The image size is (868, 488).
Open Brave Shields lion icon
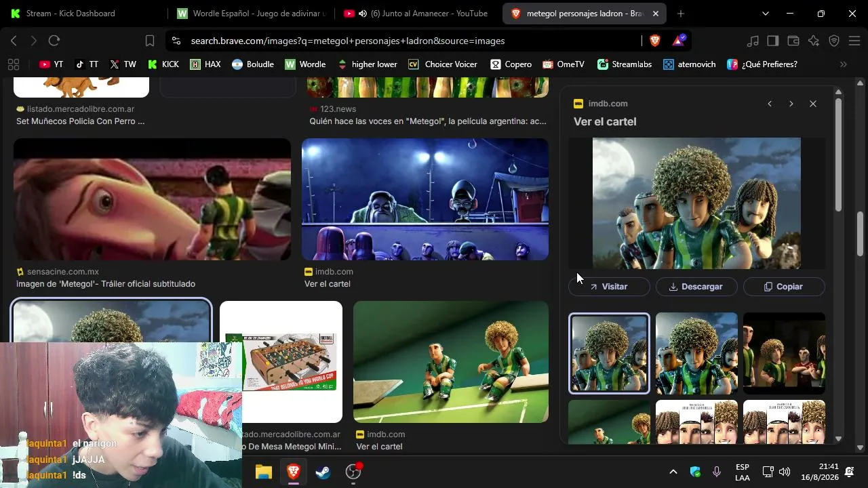pos(654,41)
